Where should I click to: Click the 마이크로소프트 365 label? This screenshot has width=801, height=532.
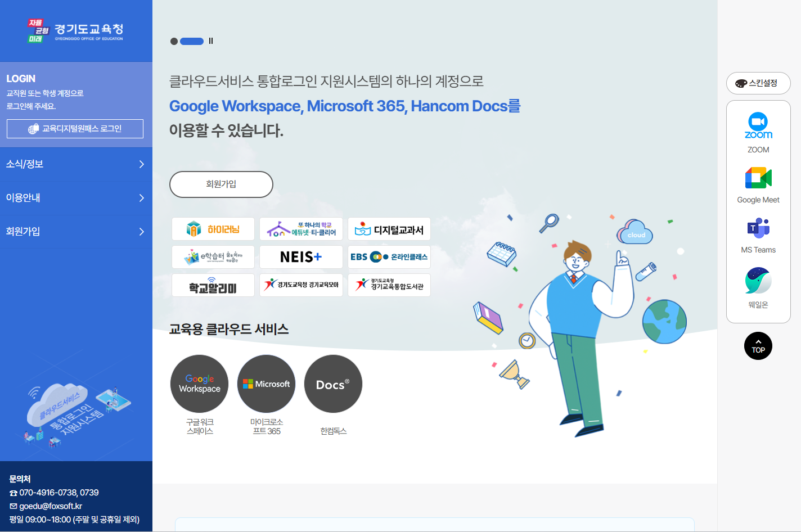[267, 426]
